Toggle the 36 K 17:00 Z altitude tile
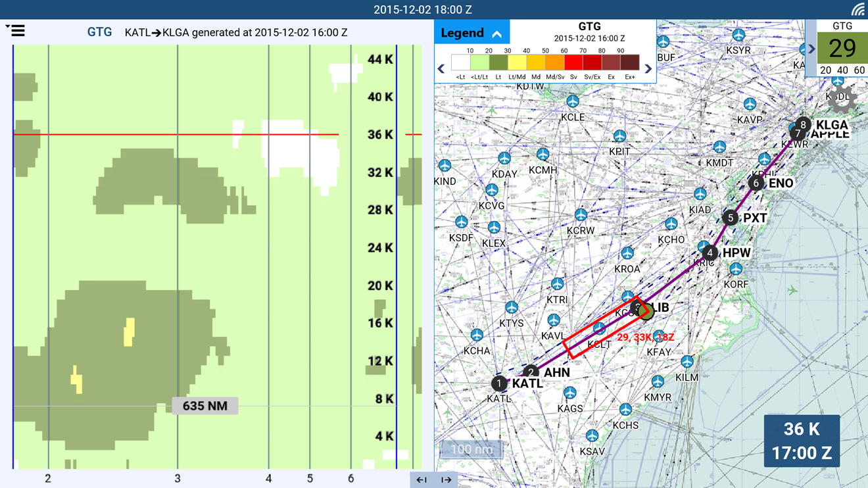Viewport: 868px width, 488px height. pyautogui.click(x=802, y=440)
